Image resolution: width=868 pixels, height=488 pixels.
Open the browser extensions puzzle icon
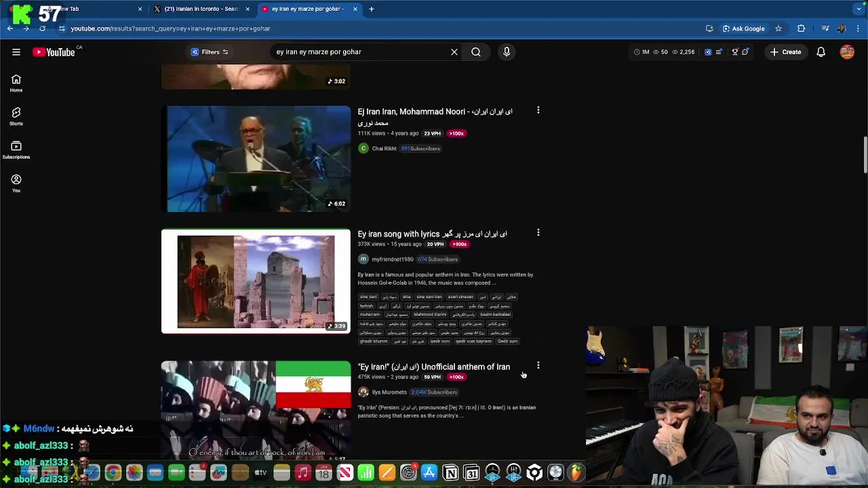point(801,28)
